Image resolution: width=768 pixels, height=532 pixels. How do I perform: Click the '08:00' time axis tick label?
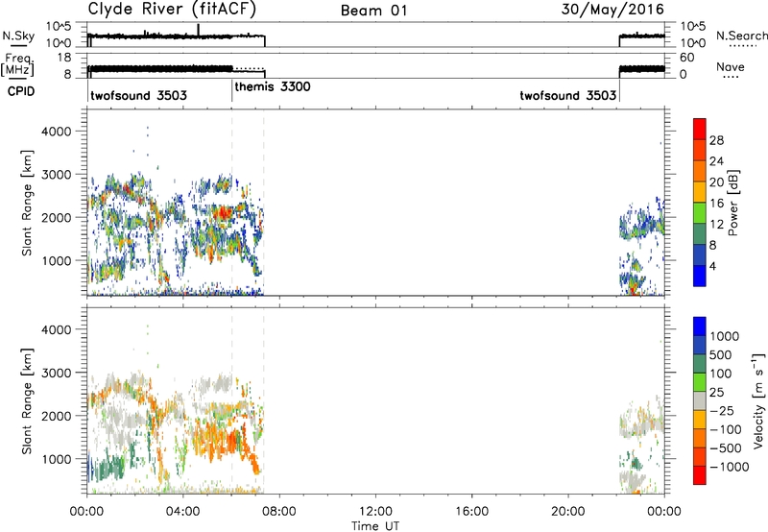[x=279, y=512]
